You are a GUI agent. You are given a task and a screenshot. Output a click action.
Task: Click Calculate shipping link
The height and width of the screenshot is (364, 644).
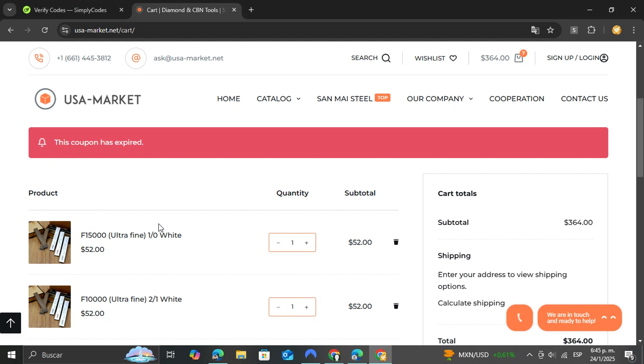pyautogui.click(x=471, y=303)
